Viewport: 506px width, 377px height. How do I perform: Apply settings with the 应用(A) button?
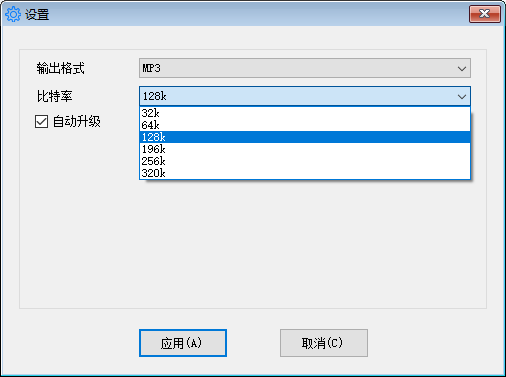(183, 343)
